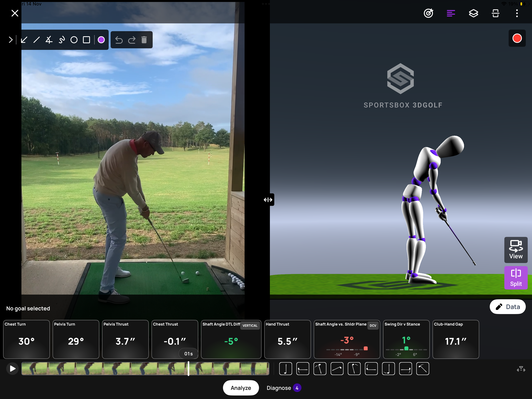Toggle the Split view mode
532x399 pixels.
[x=516, y=278]
